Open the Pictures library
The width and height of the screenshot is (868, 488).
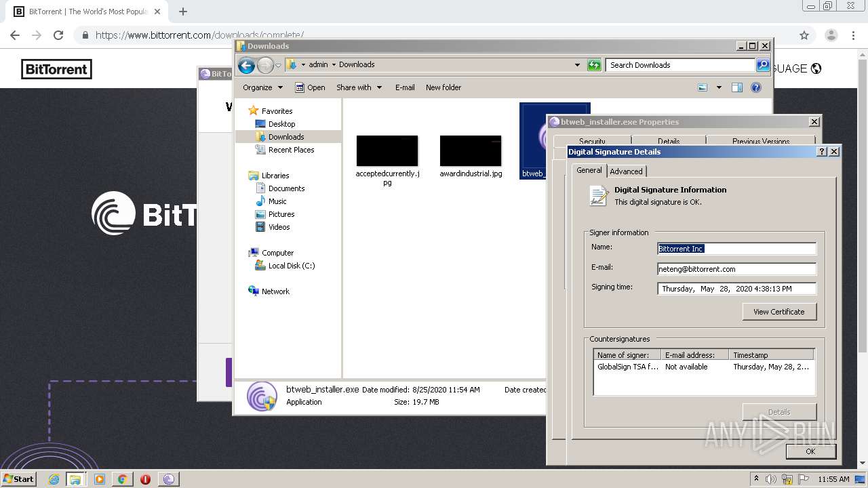click(281, 214)
